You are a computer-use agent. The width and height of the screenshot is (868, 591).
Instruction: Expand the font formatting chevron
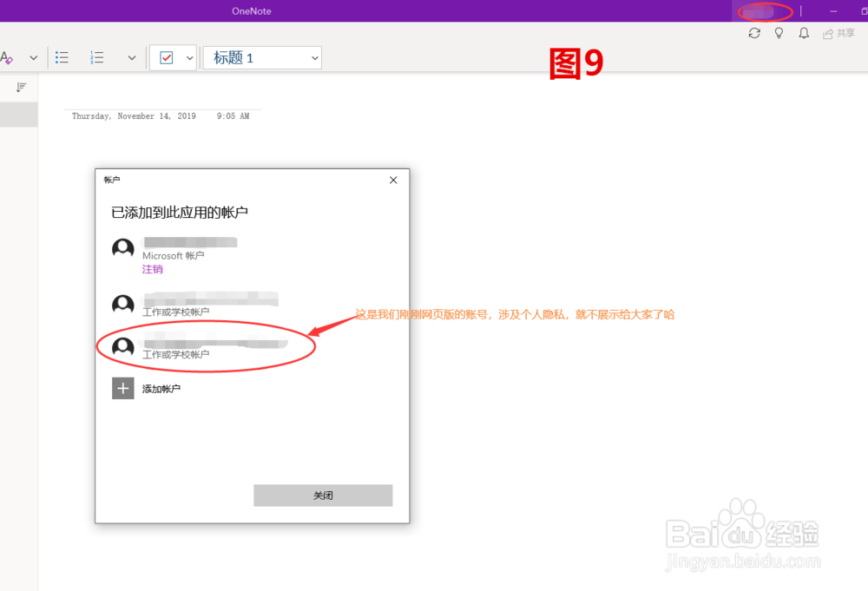click(32, 56)
